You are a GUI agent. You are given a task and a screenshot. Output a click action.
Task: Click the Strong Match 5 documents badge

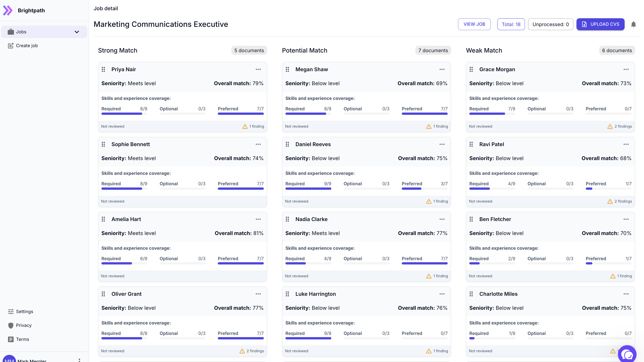coord(249,50)
